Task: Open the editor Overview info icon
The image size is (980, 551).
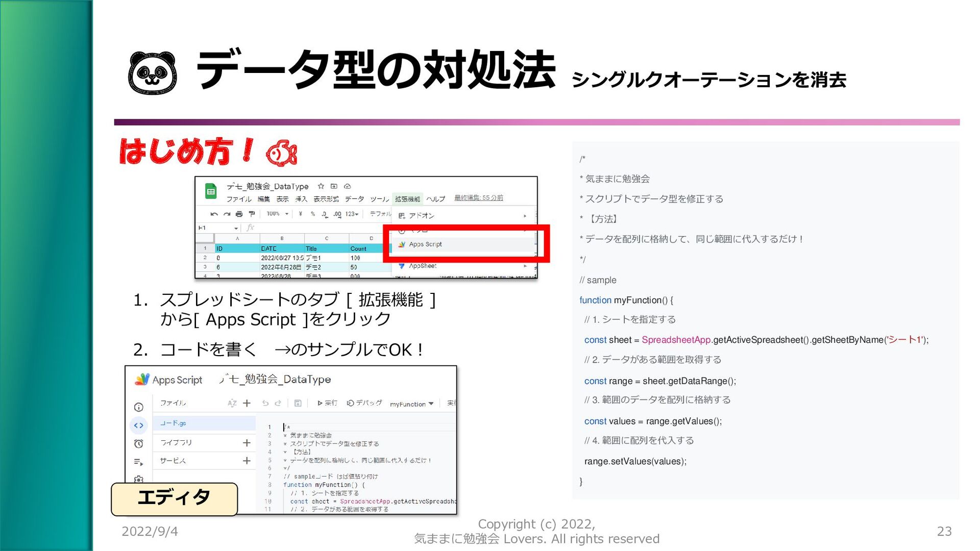Action: coord(138,407)
